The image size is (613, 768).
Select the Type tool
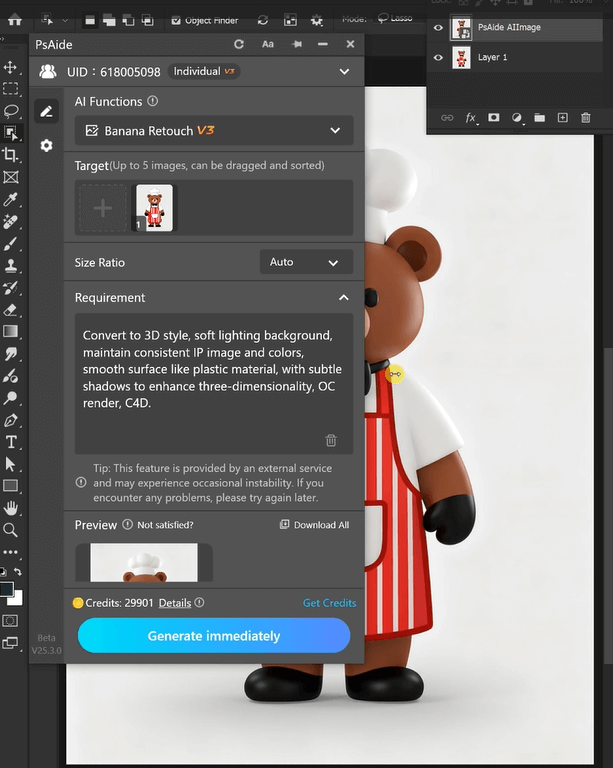11,442
